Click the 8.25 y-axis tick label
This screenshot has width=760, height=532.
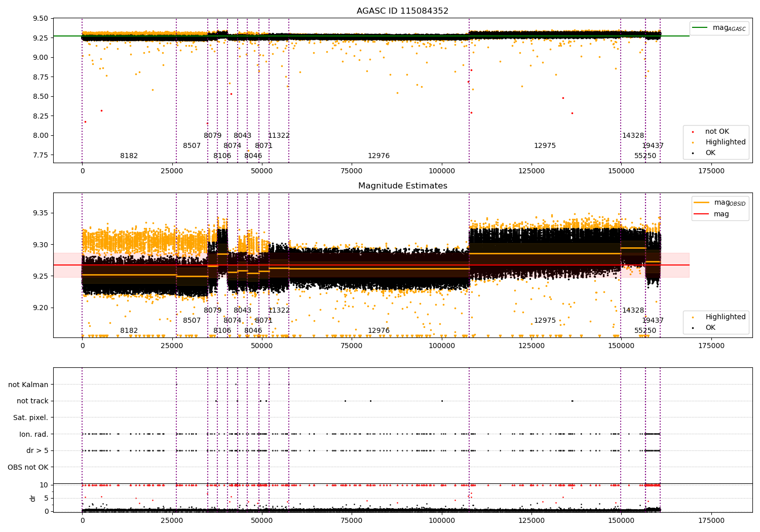point(40,116)
